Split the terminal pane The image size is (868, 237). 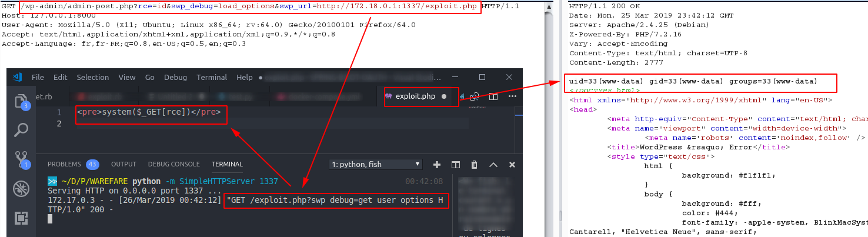[455, 165]
